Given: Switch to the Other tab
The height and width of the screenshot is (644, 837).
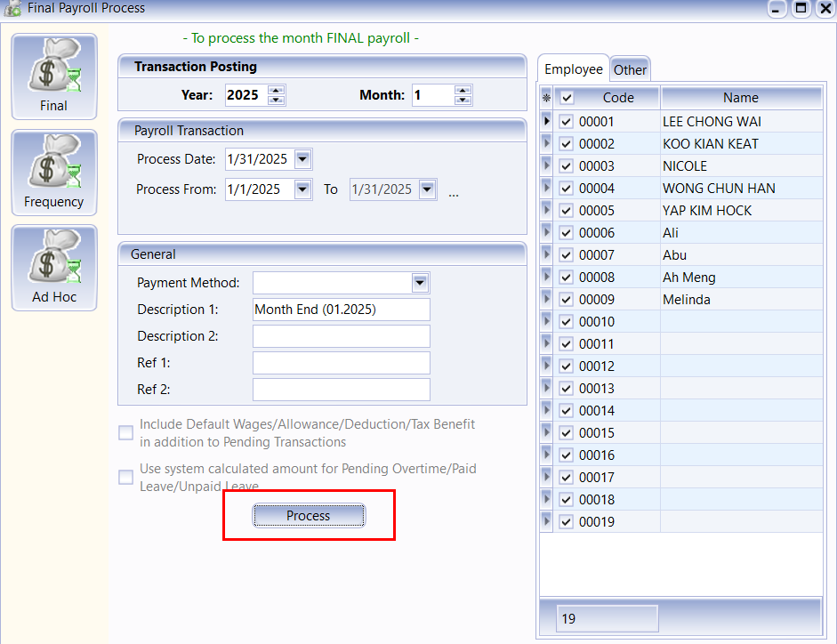Looking at the screenshot, I should (630, 69).
